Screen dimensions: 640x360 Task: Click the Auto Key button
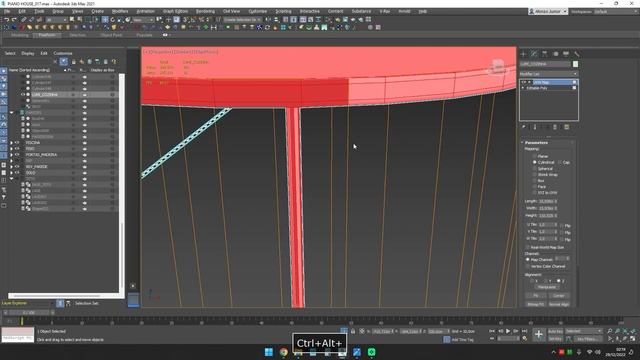pyautogui.click(x=555, y=331)
